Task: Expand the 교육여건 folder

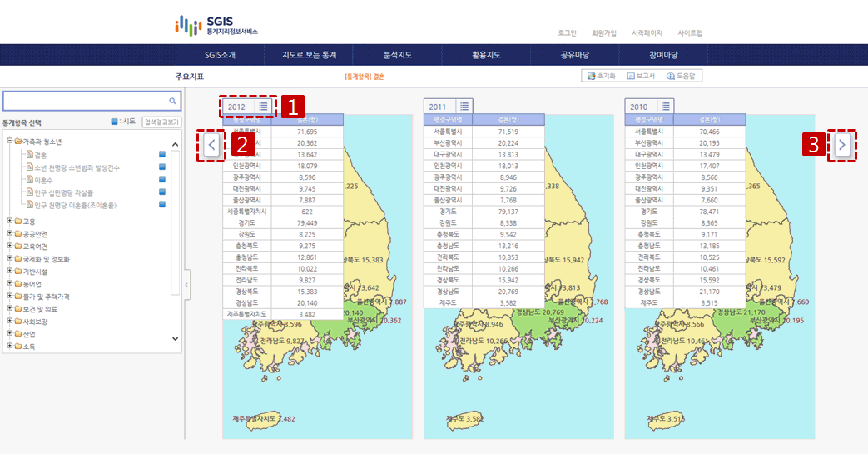Action: [9, 246]
